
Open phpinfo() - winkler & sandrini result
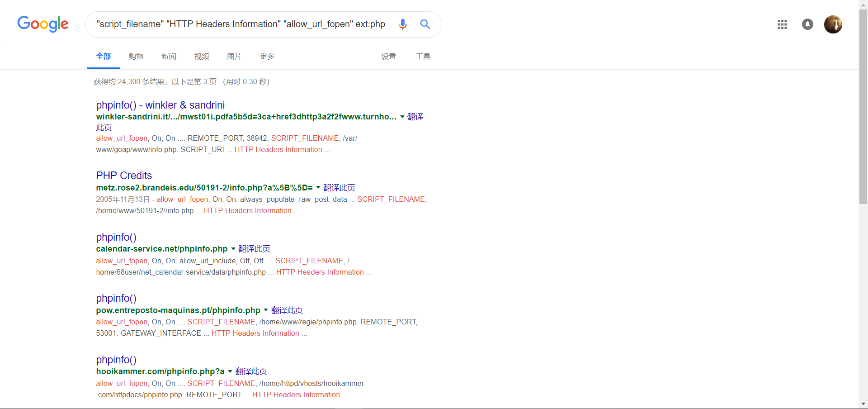(160, 105)
